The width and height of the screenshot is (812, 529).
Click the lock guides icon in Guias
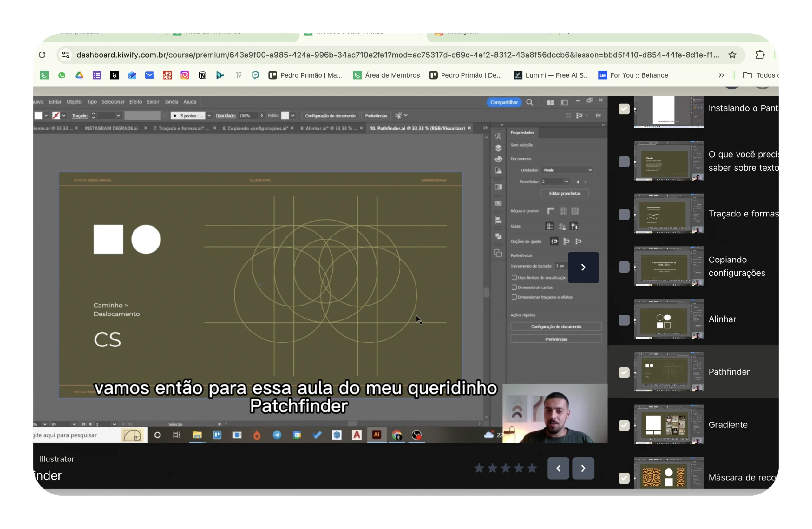click(562, 226)
